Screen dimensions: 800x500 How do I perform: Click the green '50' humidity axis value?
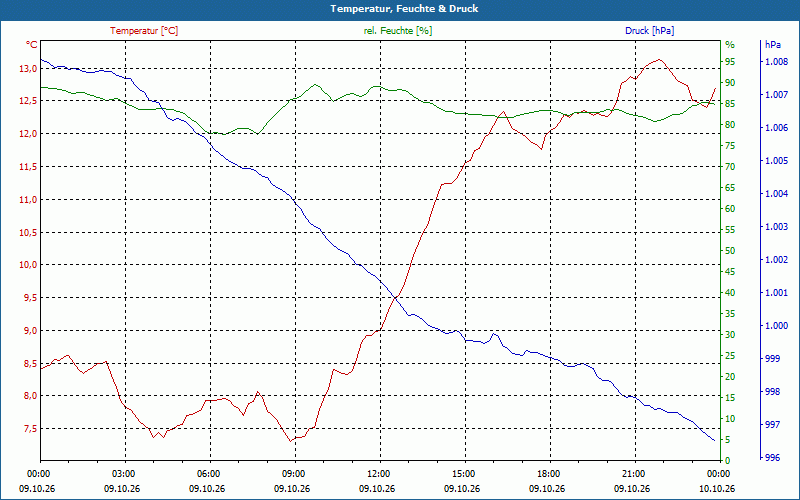[x=730, y=251]
